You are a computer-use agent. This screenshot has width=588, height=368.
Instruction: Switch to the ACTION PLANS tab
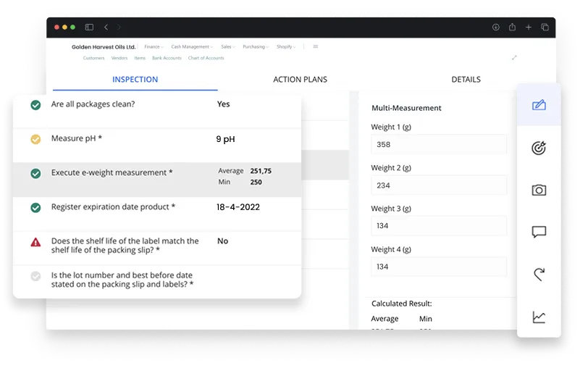[300, 80]
